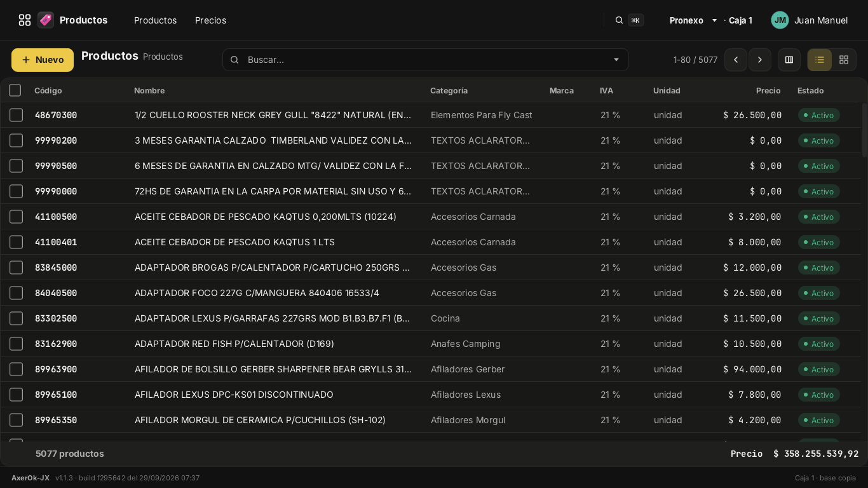Viewport: 868px width, 488px height.
Task: Click category Anafes Camping cell
Action: click(x=466, y=344)
